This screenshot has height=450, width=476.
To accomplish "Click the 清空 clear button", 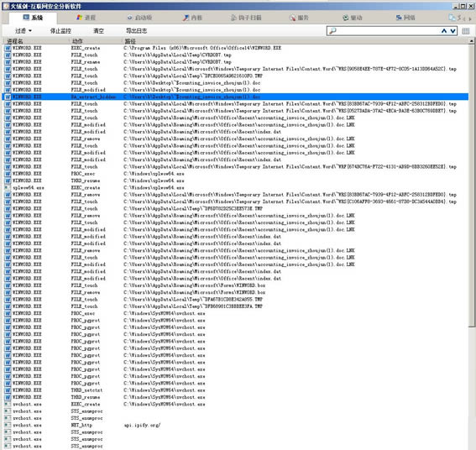I will 98,31.
